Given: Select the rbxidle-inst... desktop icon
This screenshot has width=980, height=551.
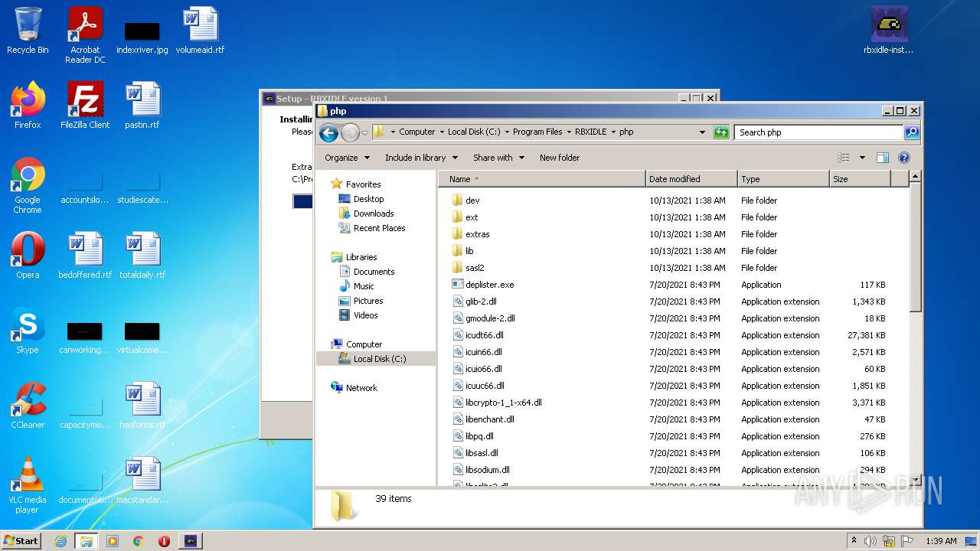Looking at the screenshot, I should point(889,31).
